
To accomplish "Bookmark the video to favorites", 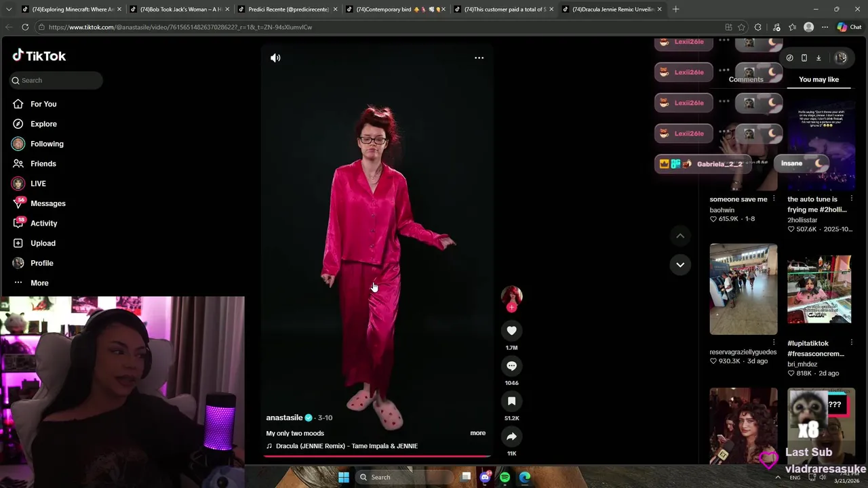I will pos(511,401).
